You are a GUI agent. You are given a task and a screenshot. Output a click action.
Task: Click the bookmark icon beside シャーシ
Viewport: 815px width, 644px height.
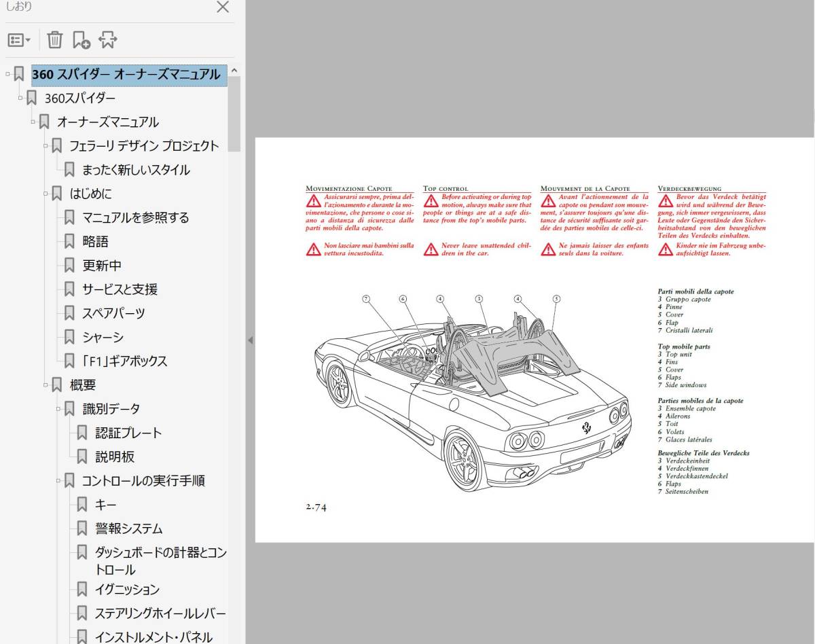69,337
